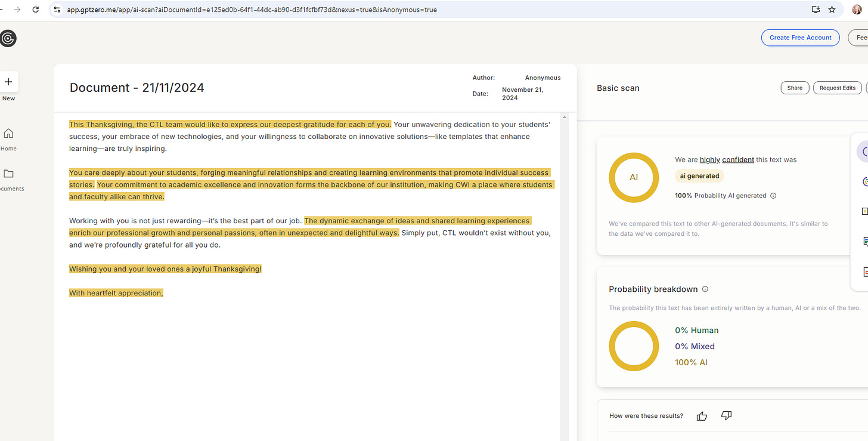The height and width of the screenshot is (441, 868).
Task: Click the 'Document - 21/11/2024' title
Action: pos(137,88)
